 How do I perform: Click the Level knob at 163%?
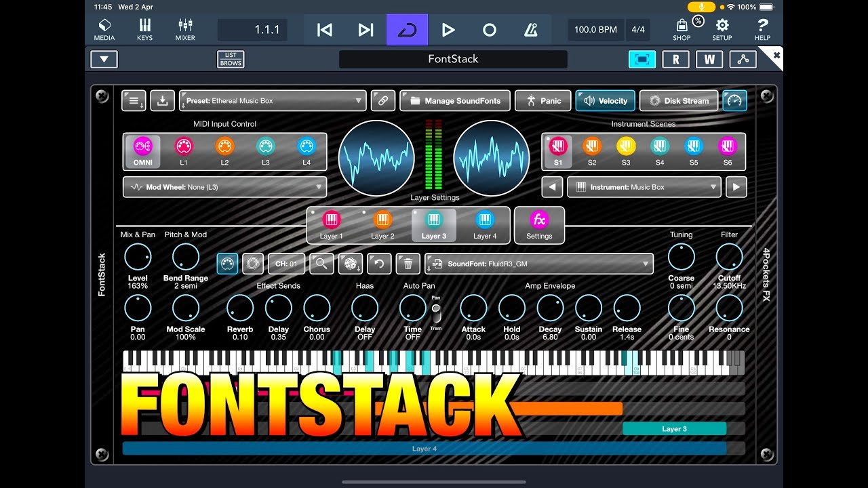pos(138,258)
